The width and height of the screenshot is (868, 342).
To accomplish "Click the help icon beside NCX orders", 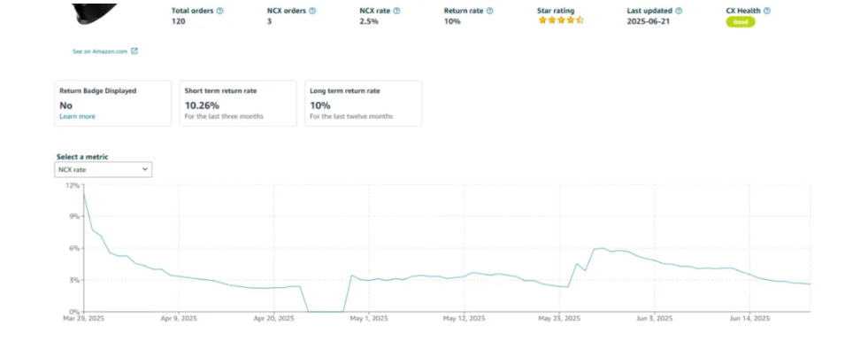I will click(x=312, y=11).
